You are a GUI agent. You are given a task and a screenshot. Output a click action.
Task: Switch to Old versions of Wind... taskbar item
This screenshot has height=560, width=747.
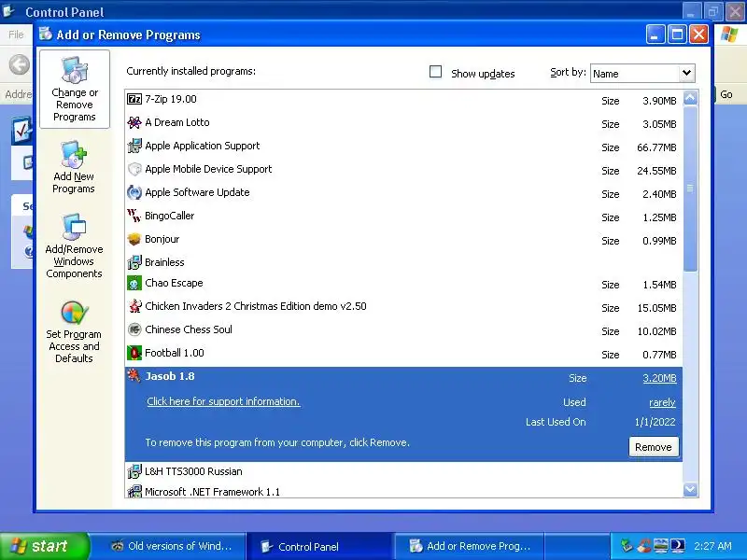[x=170, y=546]
